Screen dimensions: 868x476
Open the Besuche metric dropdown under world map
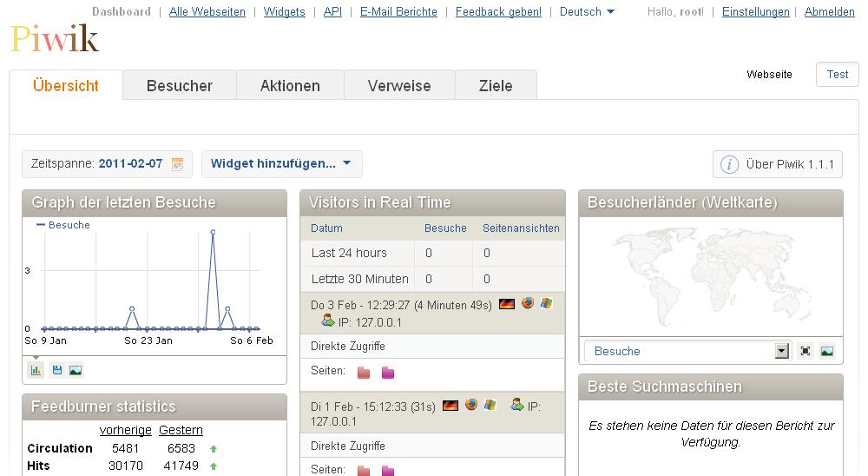(x=687, y=351)
